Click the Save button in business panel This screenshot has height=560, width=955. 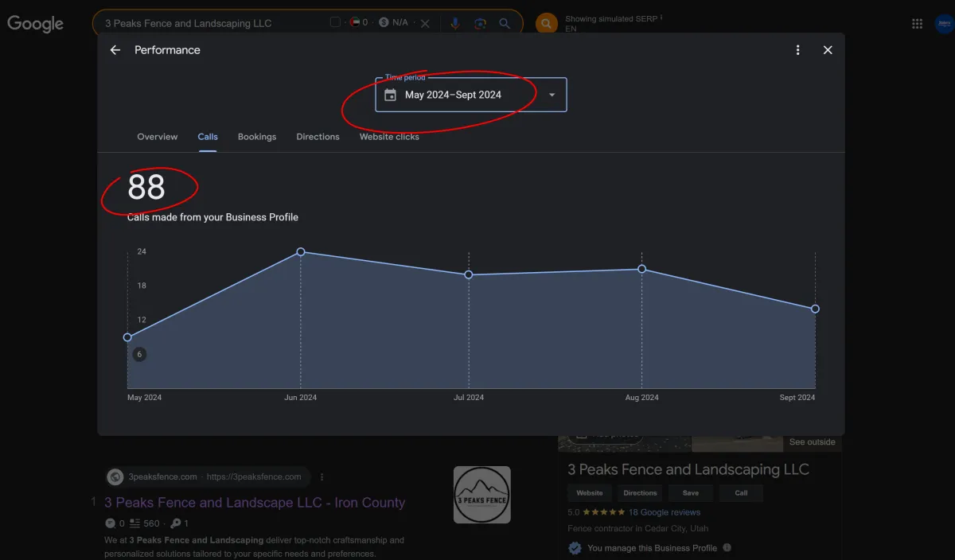pos(691,493)
